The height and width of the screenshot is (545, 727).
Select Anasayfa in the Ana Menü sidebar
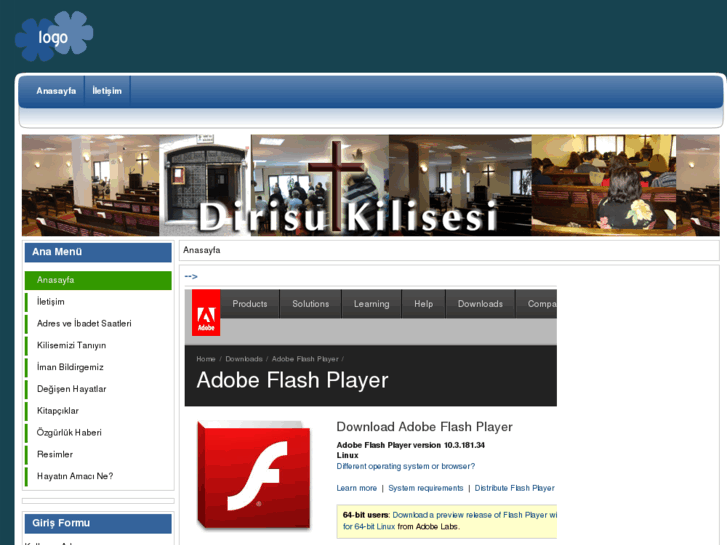[x=98, y=280]
